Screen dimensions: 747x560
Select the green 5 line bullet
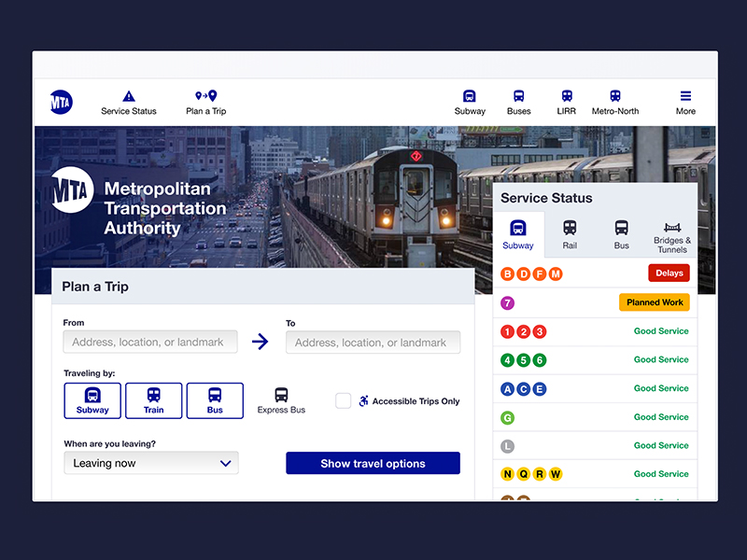click(x=524, y=360)
